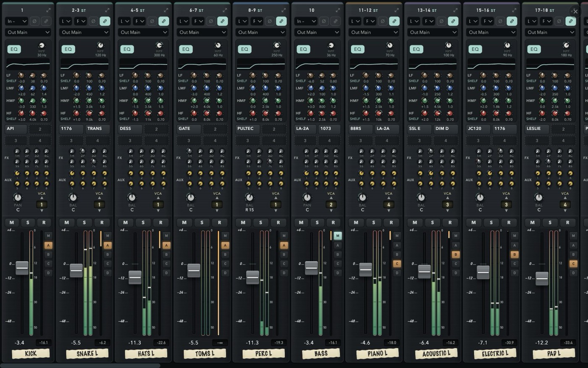
Task: Click the stereo link icon on channel 6-7 ST
Action: (223, 21)
